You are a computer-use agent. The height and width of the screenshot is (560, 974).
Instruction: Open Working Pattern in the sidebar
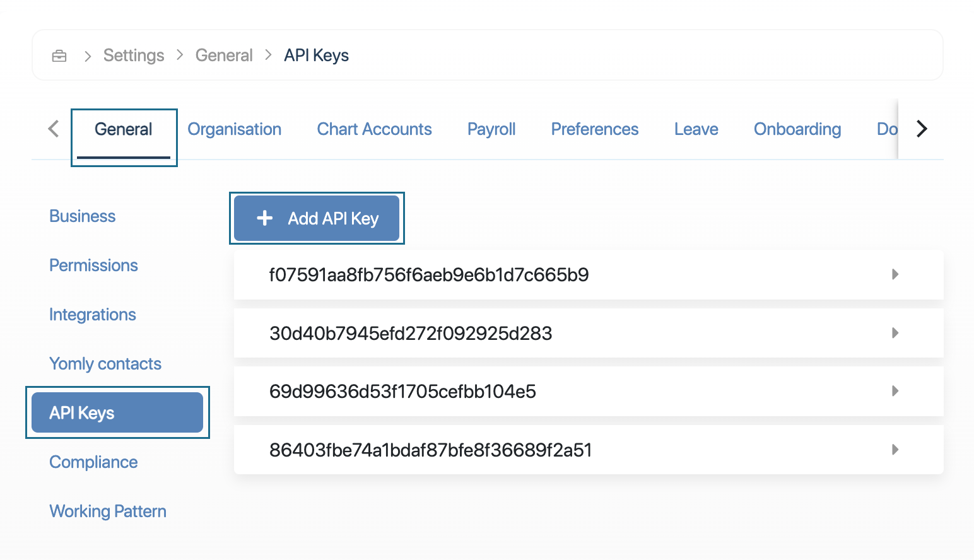pyautogui.click(x=108, y=511)
